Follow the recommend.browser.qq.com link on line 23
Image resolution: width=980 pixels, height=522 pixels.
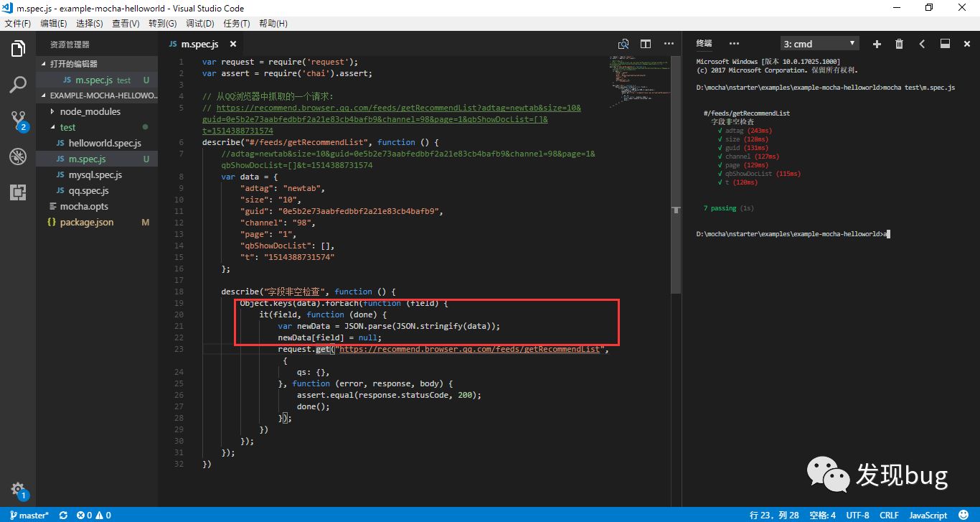[469, 349]
